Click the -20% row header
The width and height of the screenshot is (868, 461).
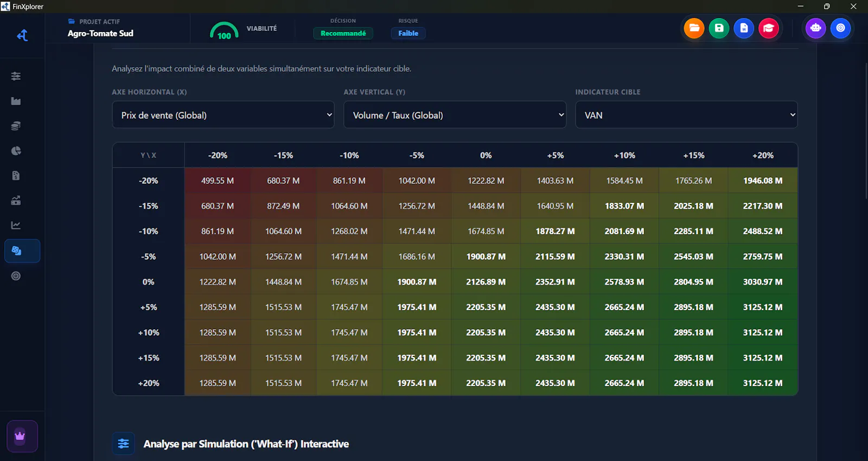pyautogui.click(x=148, y=181)
